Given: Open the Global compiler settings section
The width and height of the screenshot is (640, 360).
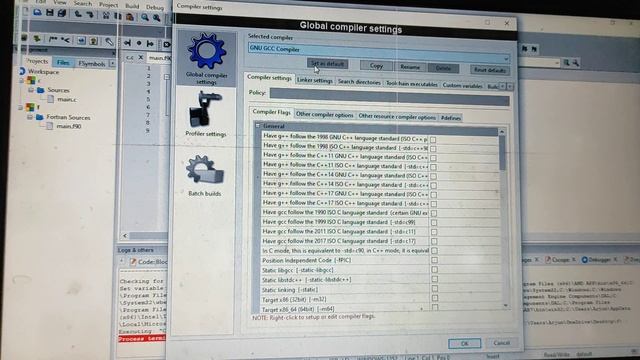Looking at the screenshot, I should coord(206,59).
